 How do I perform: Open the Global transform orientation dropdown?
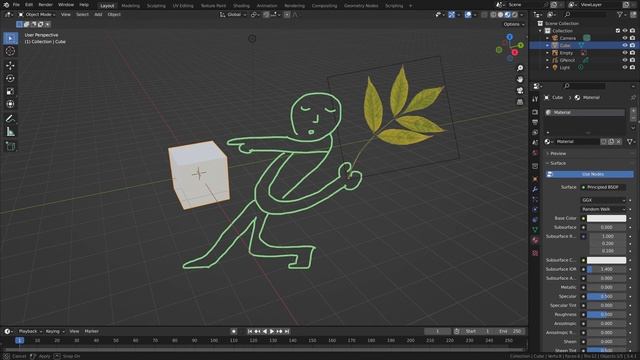(233, 15)
